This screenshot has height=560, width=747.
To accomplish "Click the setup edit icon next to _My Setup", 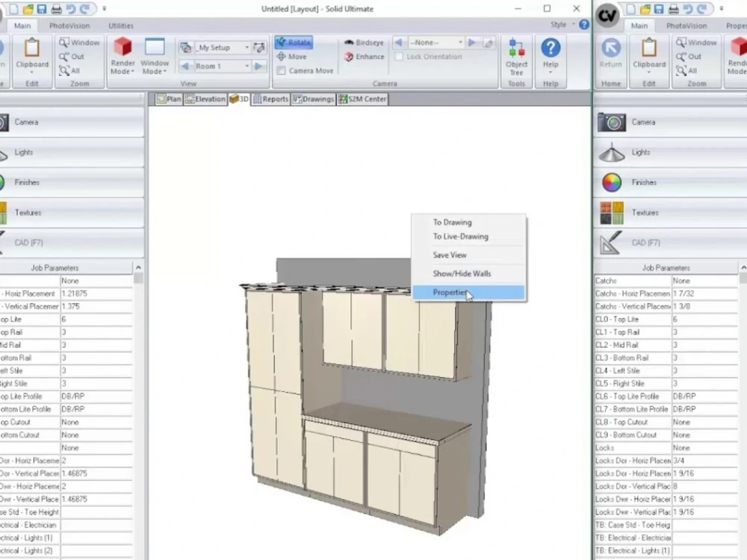I will (x=259, y=47).
